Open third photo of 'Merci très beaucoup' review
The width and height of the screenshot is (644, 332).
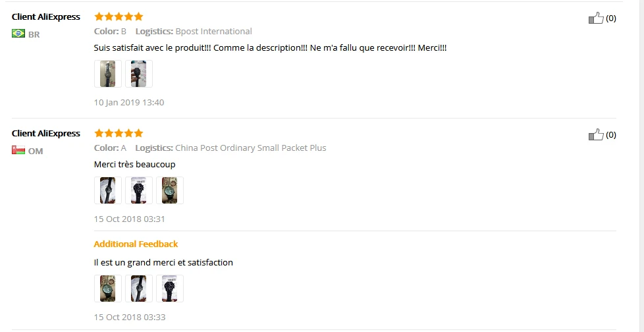pyautogui.click(x=170, y=190)
